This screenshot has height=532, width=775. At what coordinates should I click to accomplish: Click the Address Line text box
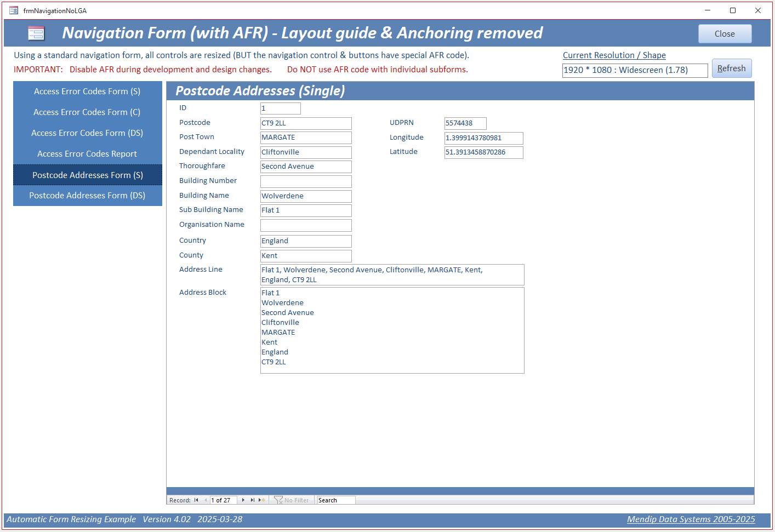[392, 274]
